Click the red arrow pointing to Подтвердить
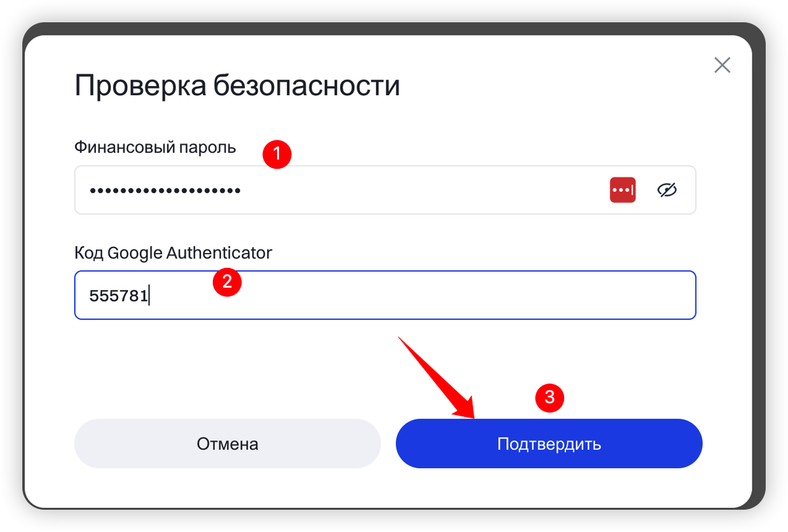 pos(437,378)
